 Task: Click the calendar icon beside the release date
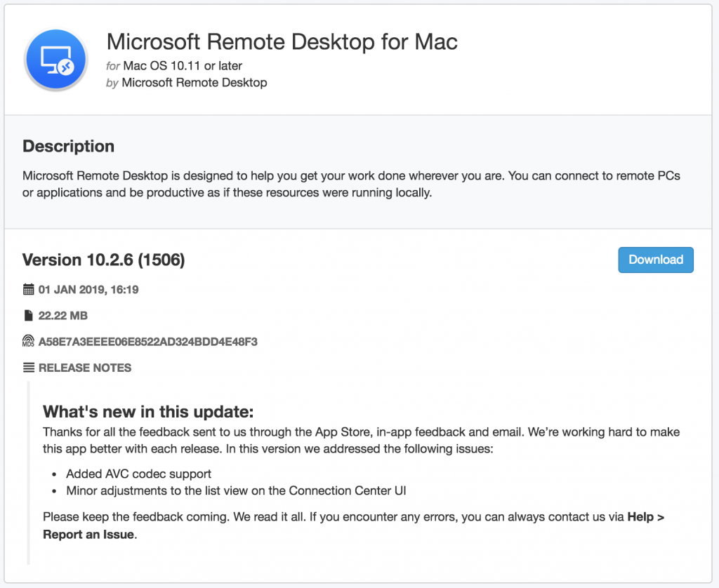(28, 289)
